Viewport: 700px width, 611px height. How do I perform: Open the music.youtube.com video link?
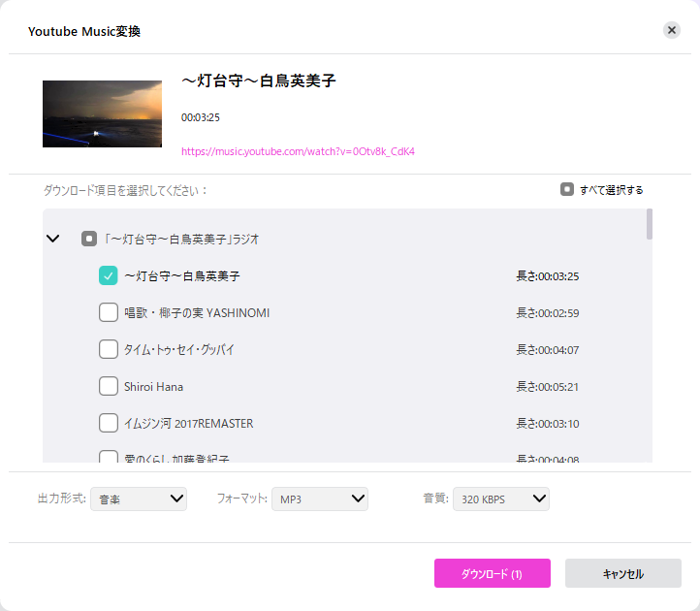tap(298, 152)
